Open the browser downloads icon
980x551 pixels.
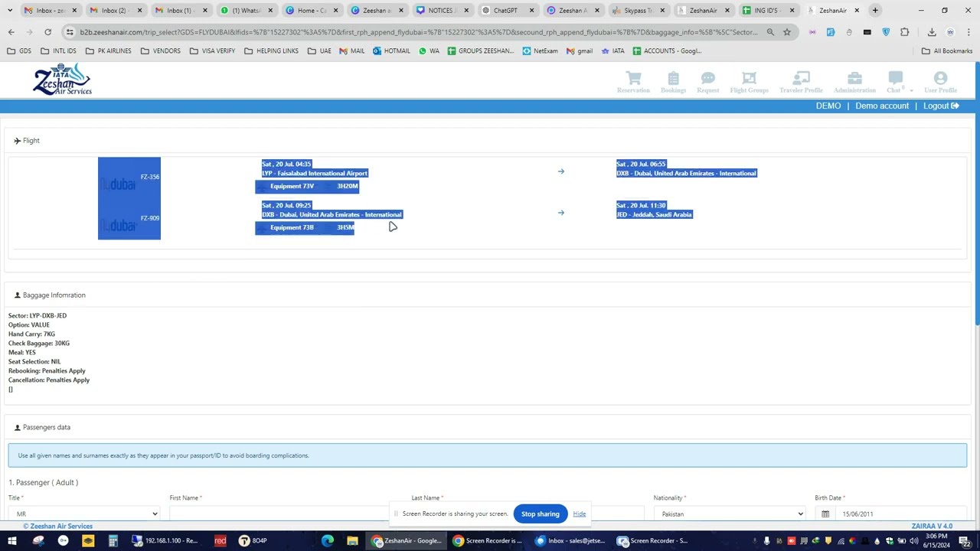click(x=932, y=32)
